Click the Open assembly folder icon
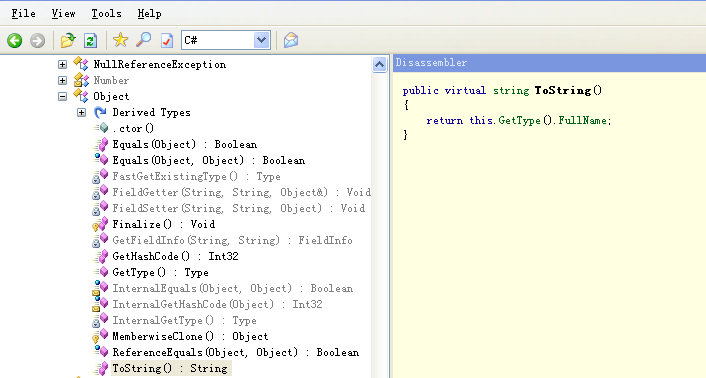 click(68, 40)
